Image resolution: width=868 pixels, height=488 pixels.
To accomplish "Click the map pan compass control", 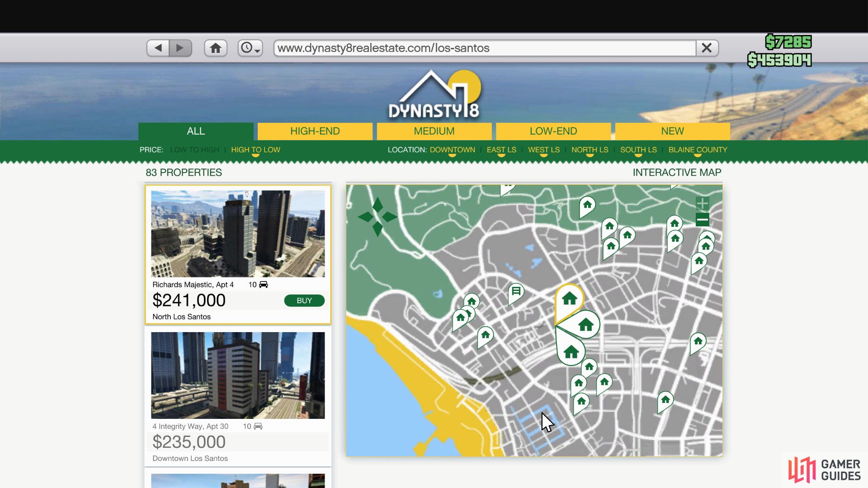I will (x=377, y=217).
